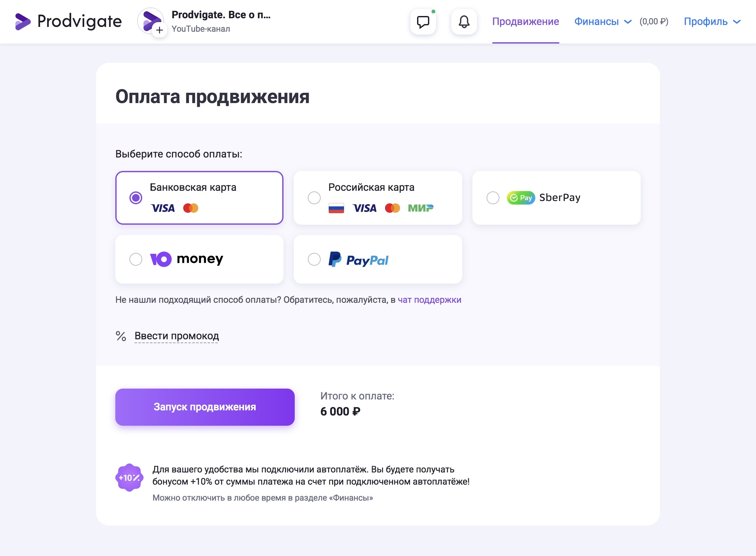Select the Российская карта radio button
This screenshot has width=756, height=556.
pos(314,197)
